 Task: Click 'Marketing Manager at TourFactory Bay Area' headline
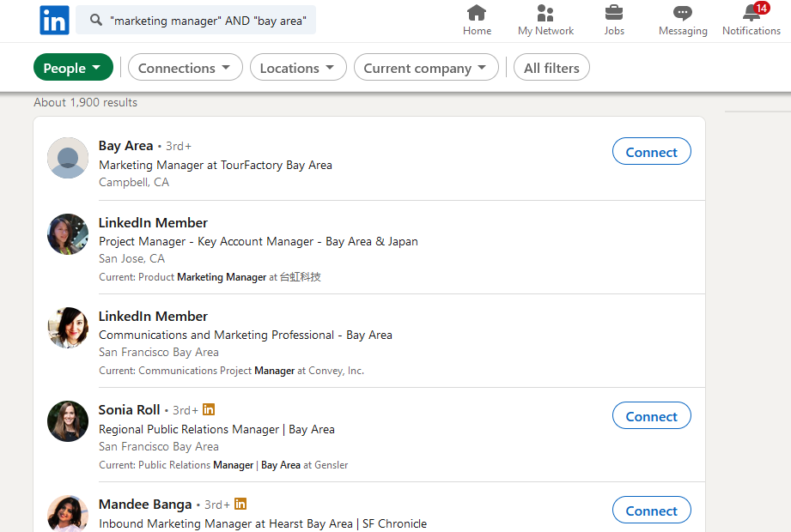coord(216,165)
